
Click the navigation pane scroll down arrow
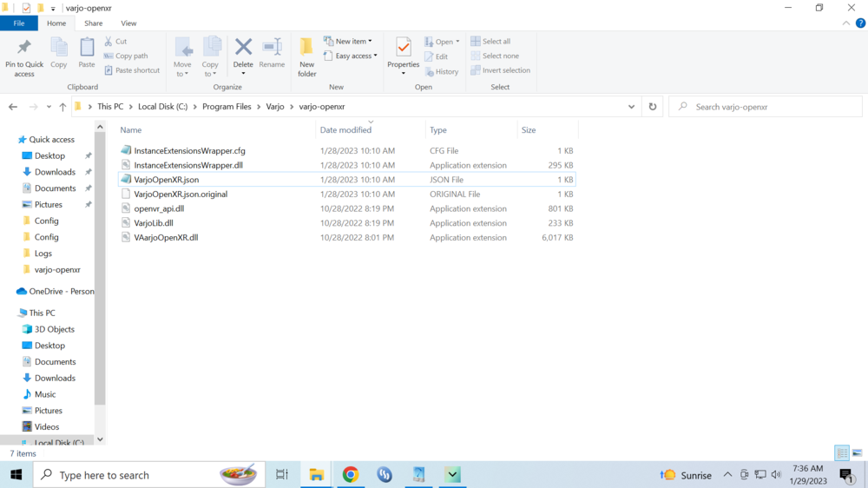[x=100, y=439]
